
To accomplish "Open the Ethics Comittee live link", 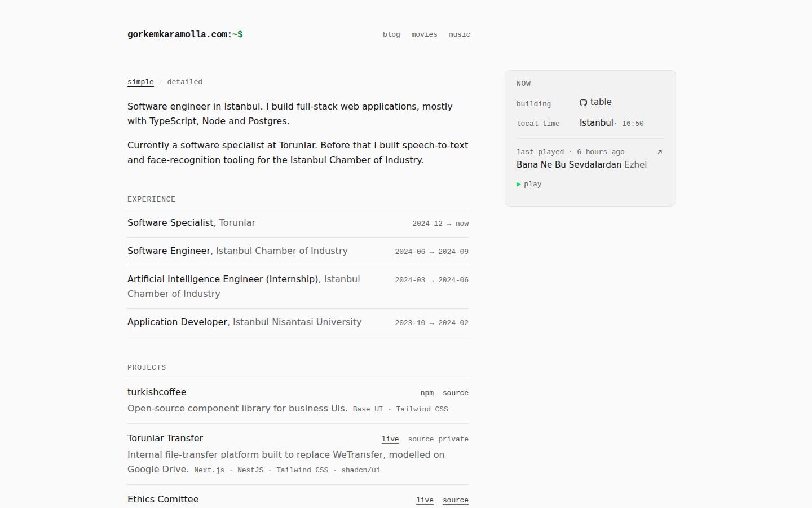I will pyautogui.click(x=425, y=500).
